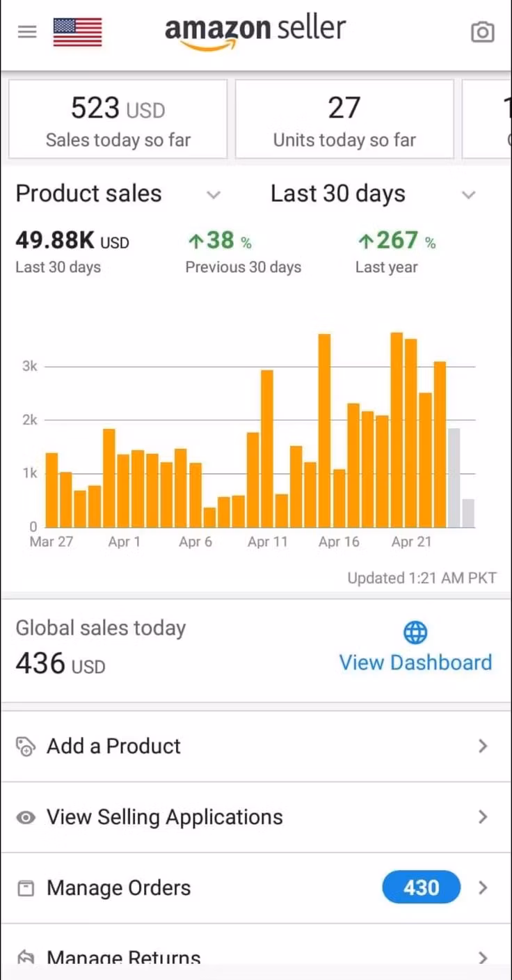
Task: Tap the Manage Orders box icon
Action: [x=25, y=888]
